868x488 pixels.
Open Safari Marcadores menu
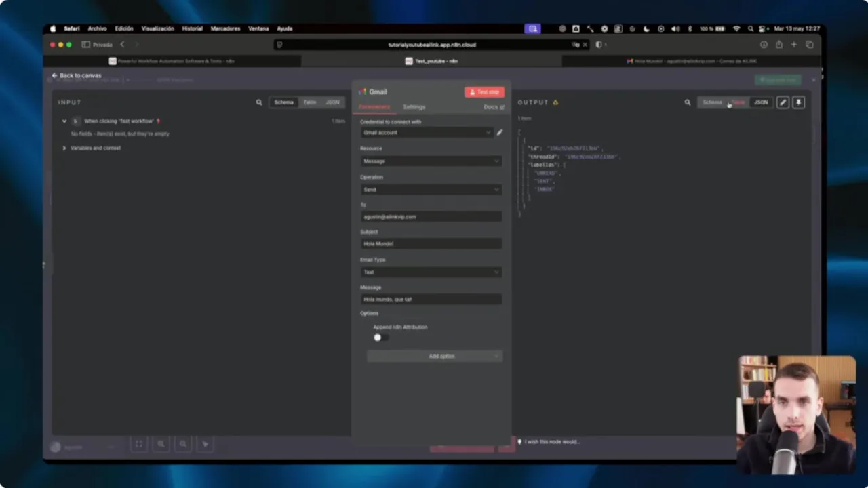tap(225, 28)
